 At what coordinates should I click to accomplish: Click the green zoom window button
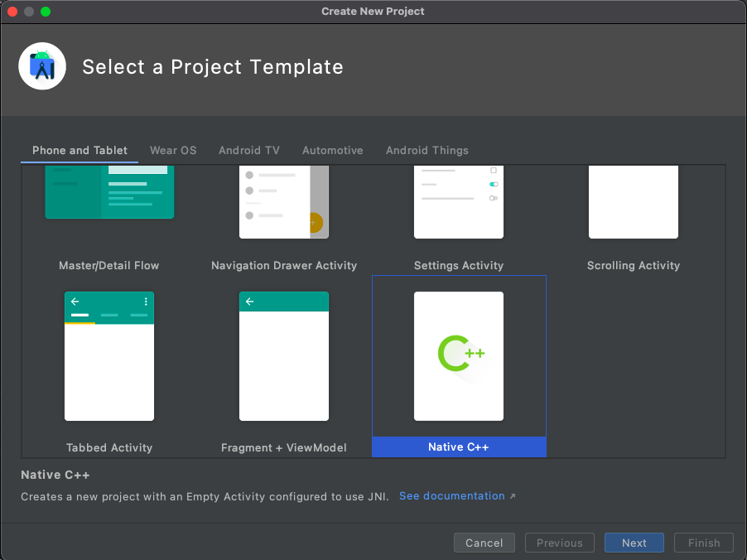tap(46, 12)
